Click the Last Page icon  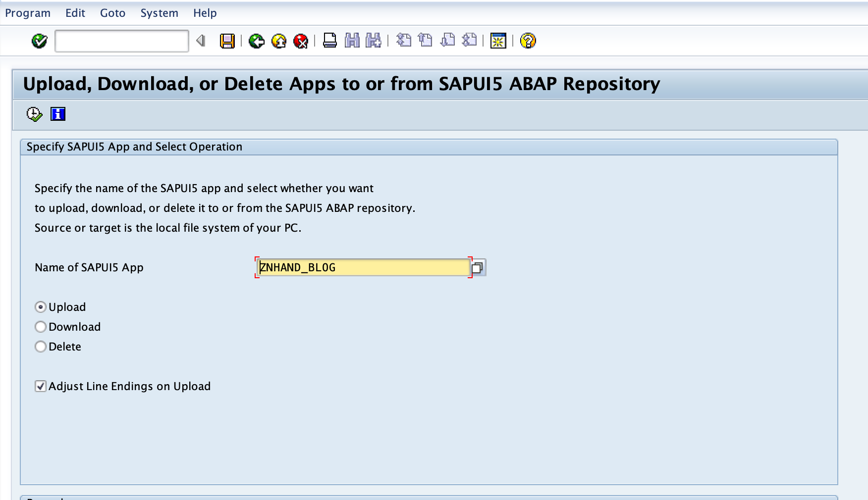(469, 40)
